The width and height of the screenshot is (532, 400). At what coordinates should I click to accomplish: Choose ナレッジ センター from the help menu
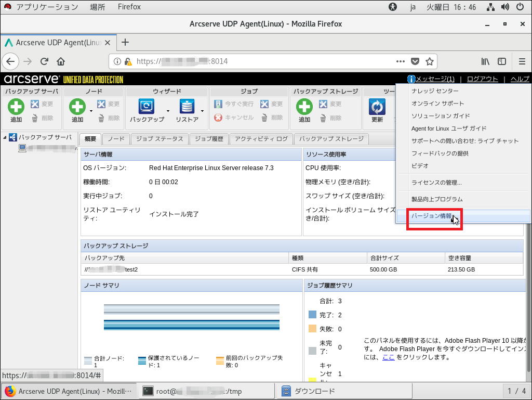(x=435, y=91)
